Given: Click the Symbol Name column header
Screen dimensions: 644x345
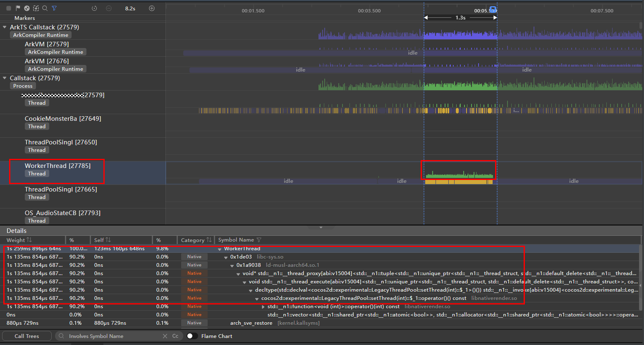Looking at the screenshot, I should [236, 240].
